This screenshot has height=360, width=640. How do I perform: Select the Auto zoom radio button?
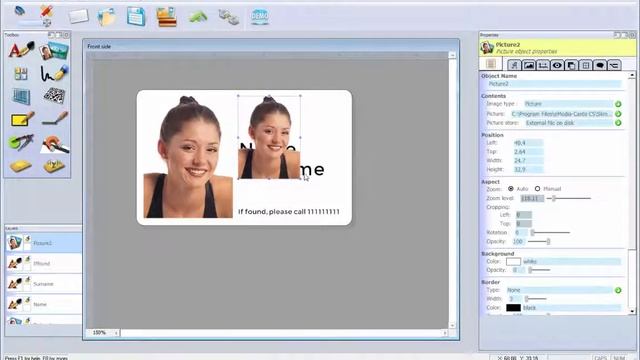511,189
